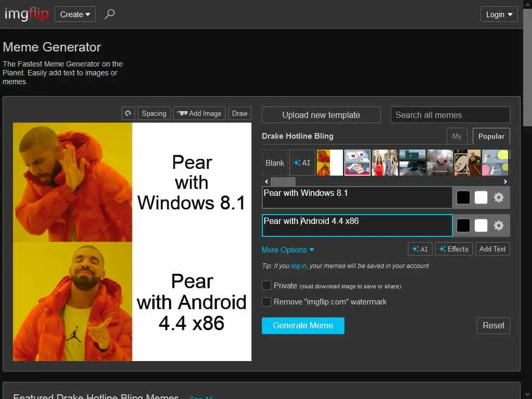The image size is (532, 399).
Task: Click the template scroll left arrow
Action: (267, 181)
